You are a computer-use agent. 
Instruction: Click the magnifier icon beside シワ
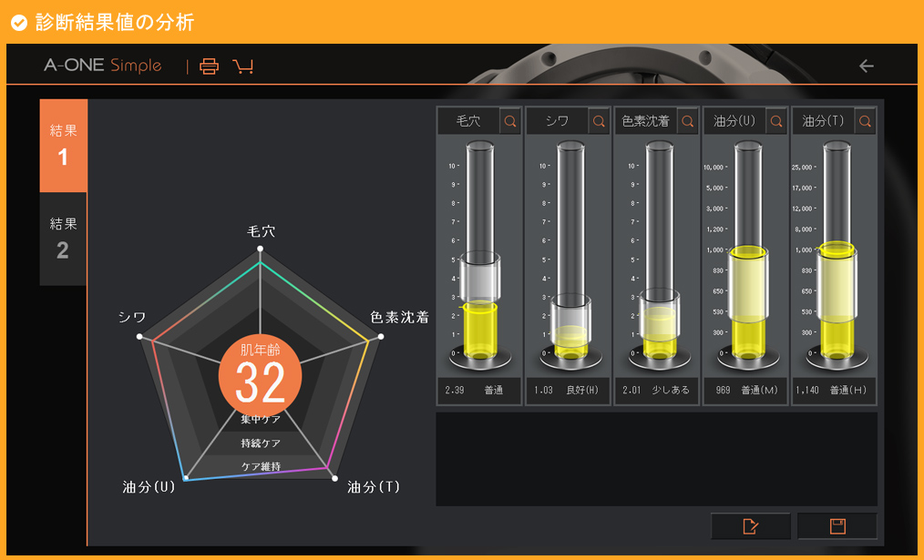point(599,120)
